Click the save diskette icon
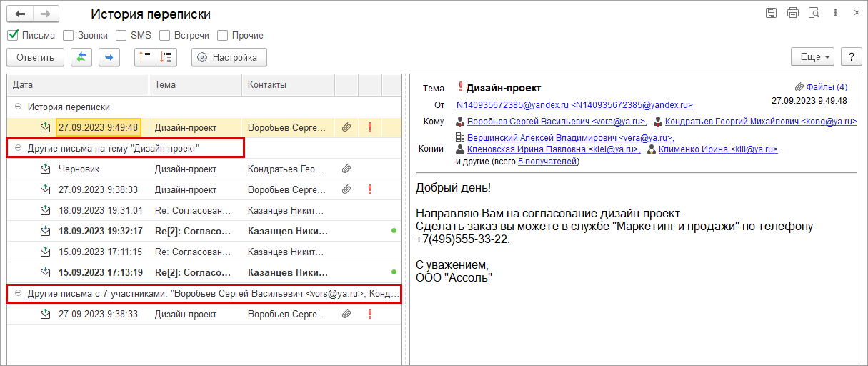The image size is (868, 366). tap(771, 13)
